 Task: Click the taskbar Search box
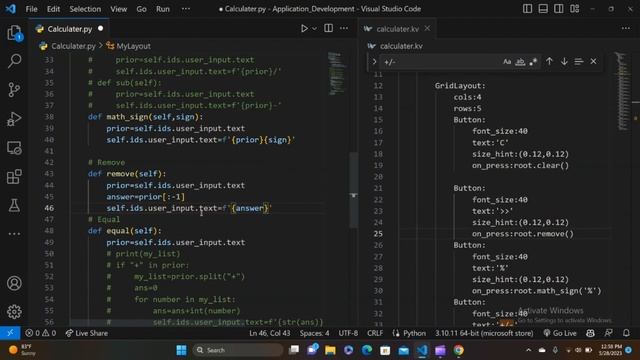(x=238, y=350)
